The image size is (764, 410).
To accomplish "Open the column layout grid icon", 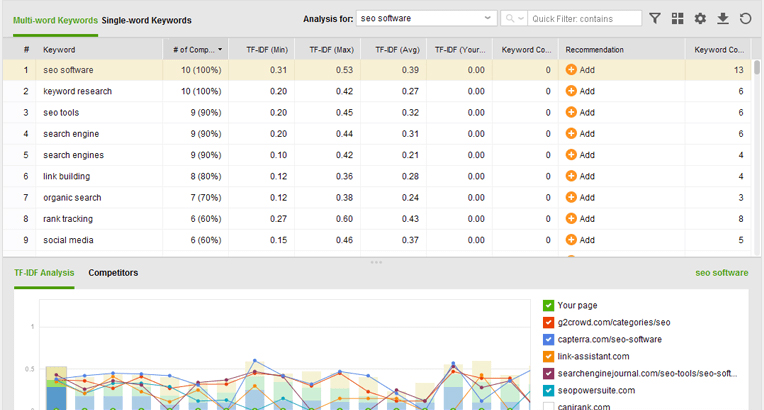I will [678, 18].
